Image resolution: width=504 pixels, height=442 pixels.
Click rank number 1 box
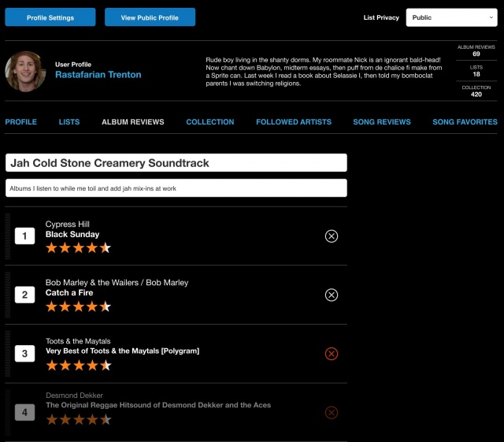24,236
